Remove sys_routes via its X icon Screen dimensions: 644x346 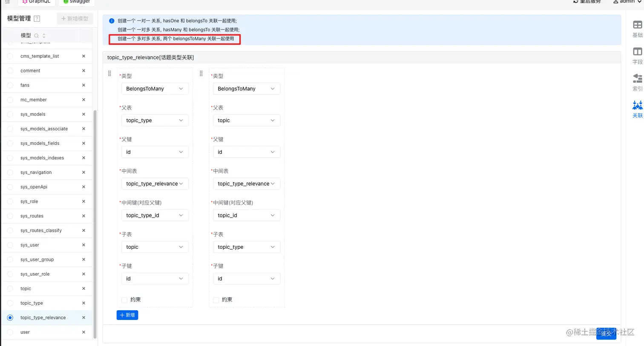point(83,216)
